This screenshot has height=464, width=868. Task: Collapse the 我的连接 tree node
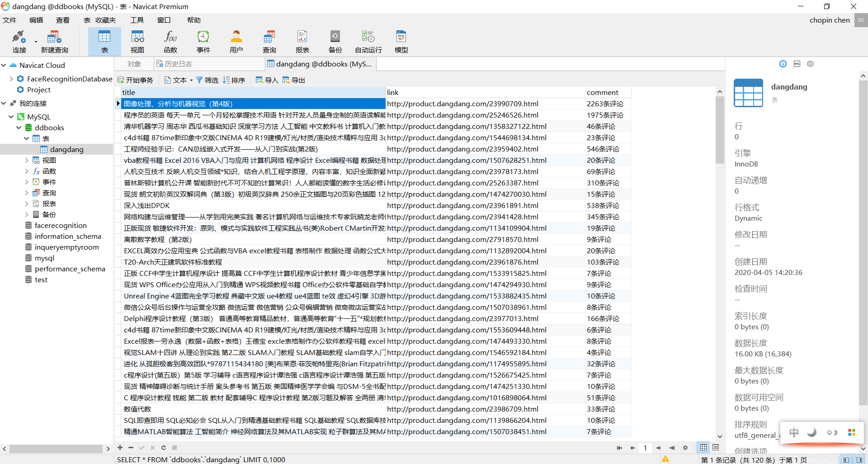coord(4,103)
